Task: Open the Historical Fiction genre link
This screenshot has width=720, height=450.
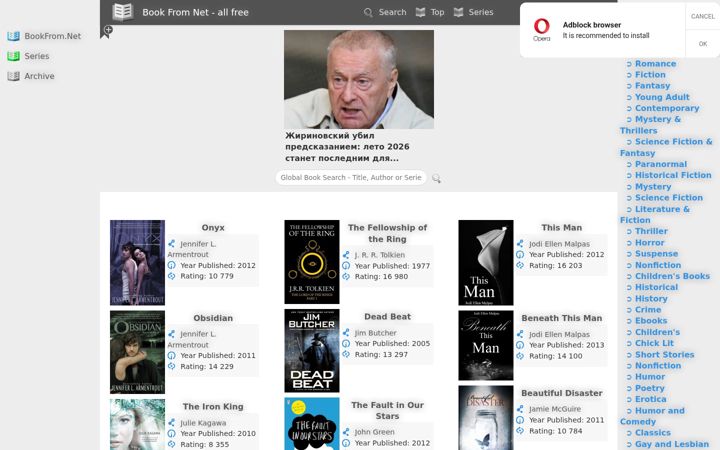Action: (673, 175)
